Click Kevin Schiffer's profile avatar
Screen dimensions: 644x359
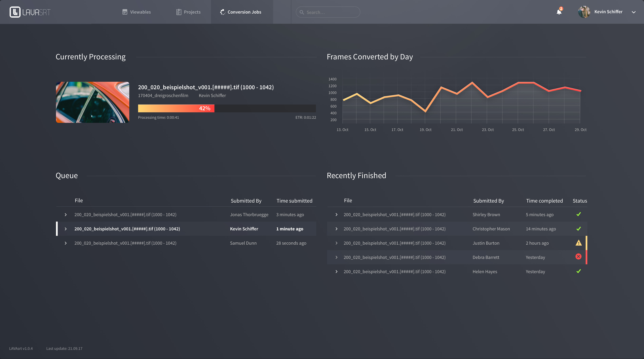(x=584, y=12)
